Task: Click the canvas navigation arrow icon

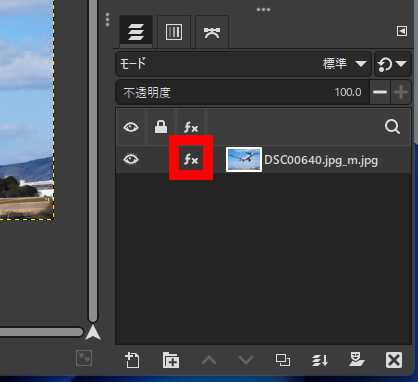Action: click(x=93, y=332)
